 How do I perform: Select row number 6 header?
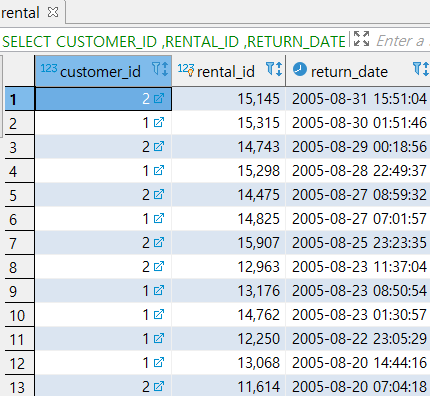[x=19, y=219]
